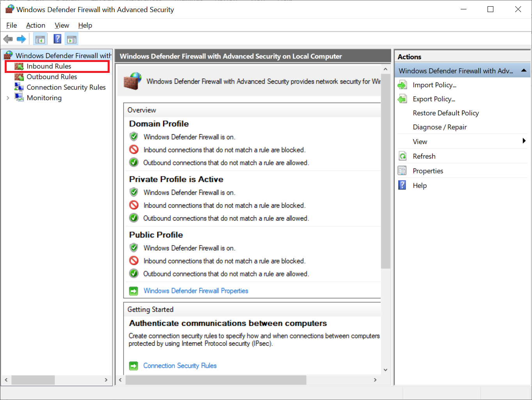Click the Back arrow toolbar icon
The height and width of the screenshot is (400, 532).
point(8,39)
